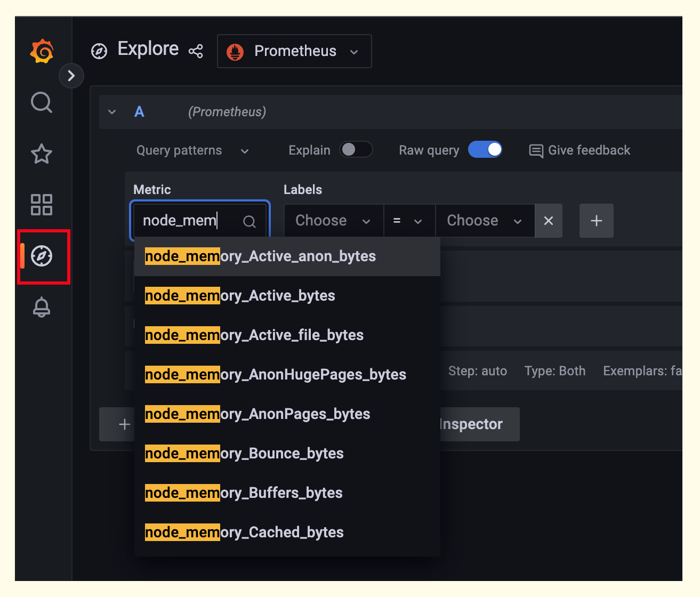
Task: Click the Explore compass icon in header
Action: (x=99, y=51)
